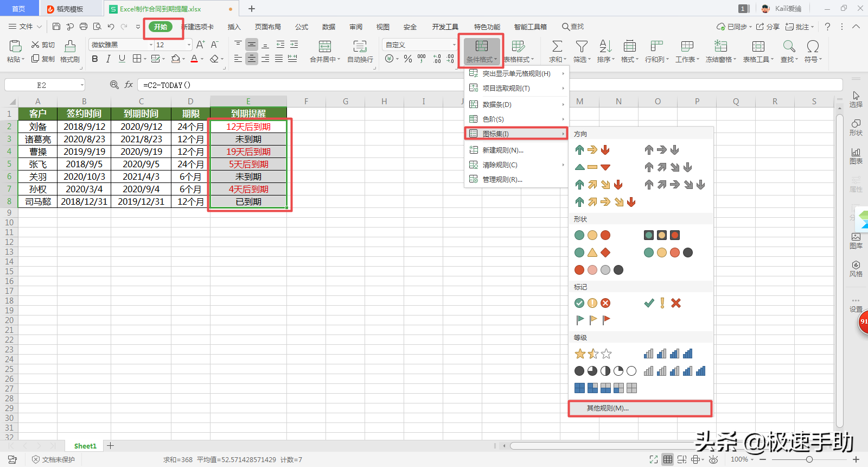Click the percent style icon
Image resolution: width=868 pixels, height=467 pixels.
[408, 59]
